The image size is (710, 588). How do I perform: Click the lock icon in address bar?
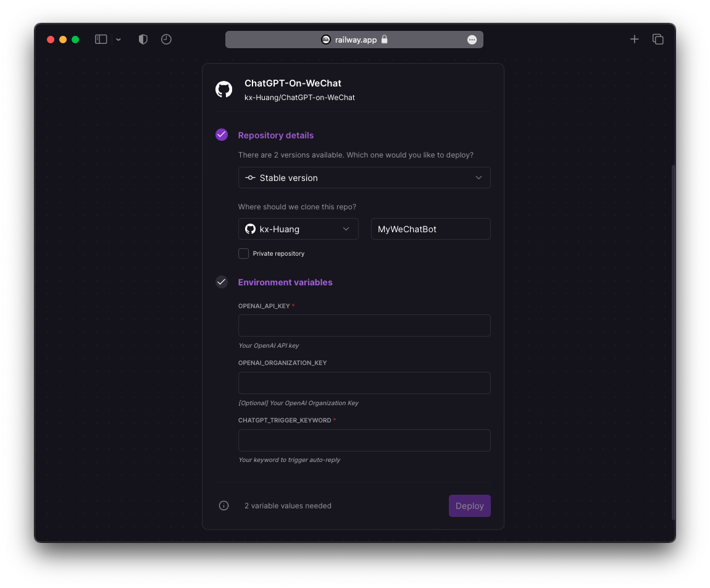[385, 40]
